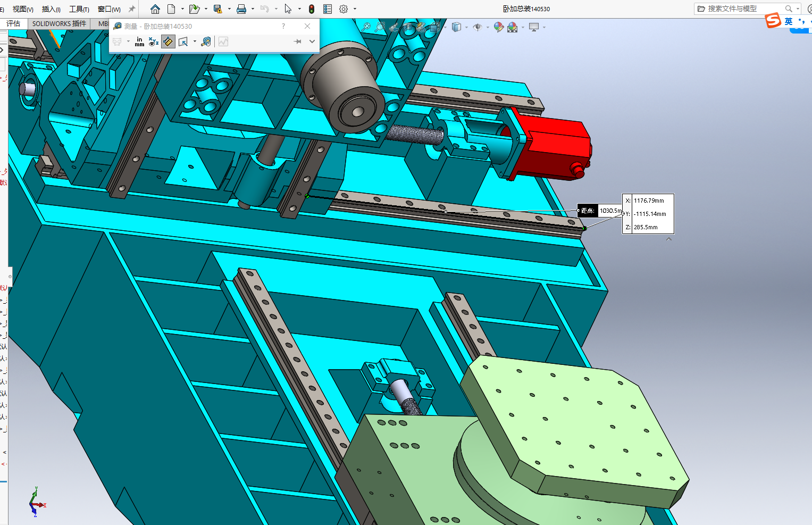
Task: Collapse measurement callout with small chevron
Action: coord(669,239)
